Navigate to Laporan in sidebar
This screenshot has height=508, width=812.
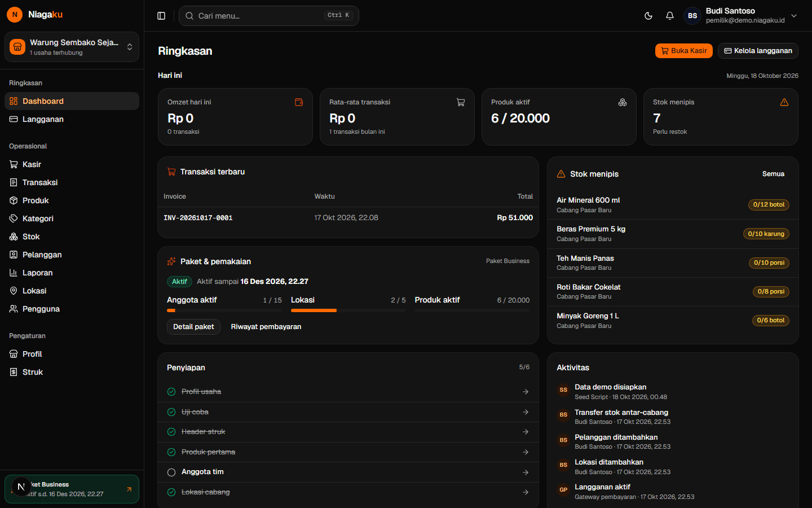[x=72, y=273]
